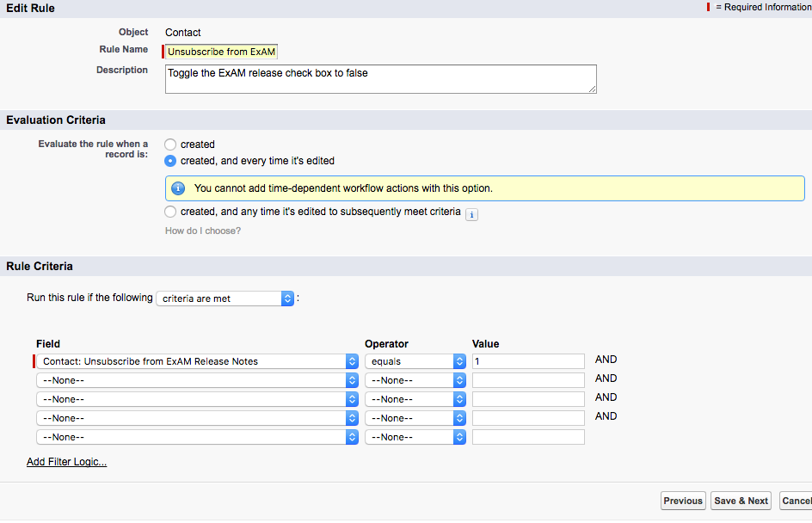Click the Save & Next button

click(x=741, y=501)
